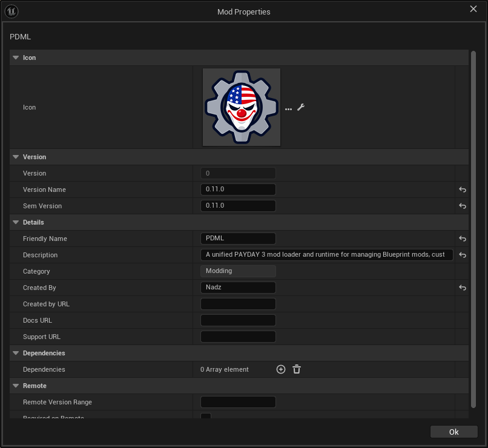Collapse the Remote section
The width and height of the screenshot is (488, 448).
(16, 386)
